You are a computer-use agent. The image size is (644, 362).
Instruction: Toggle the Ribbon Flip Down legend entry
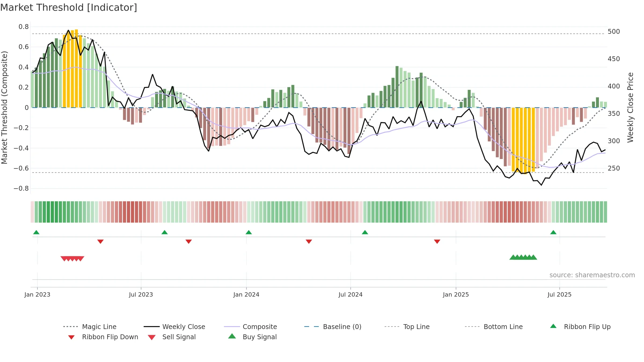coord(103,337)
